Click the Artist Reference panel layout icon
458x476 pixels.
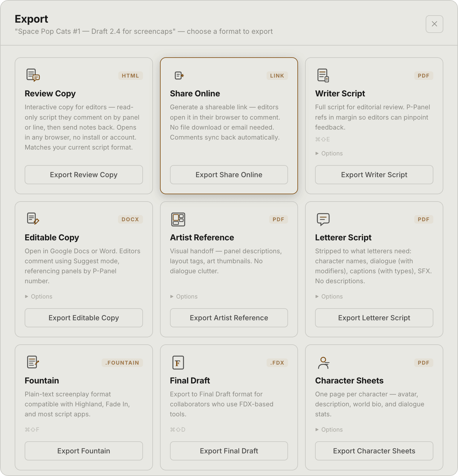[x=178, y=219]
